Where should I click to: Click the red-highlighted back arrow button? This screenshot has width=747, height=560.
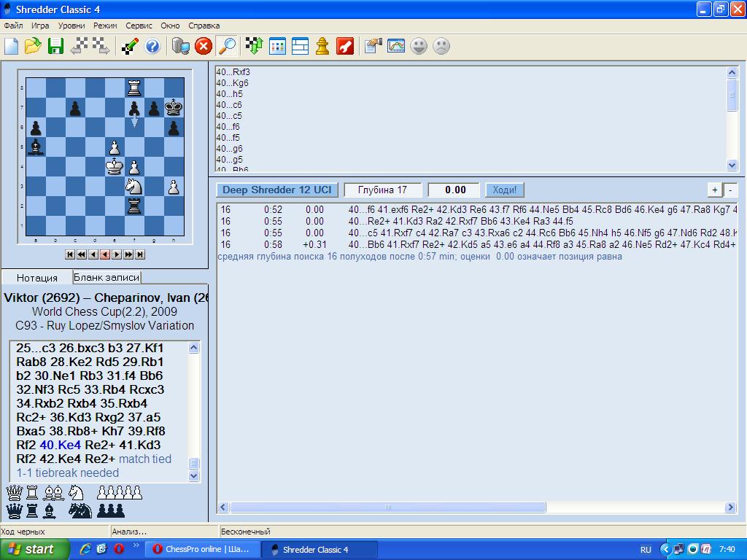105,254
